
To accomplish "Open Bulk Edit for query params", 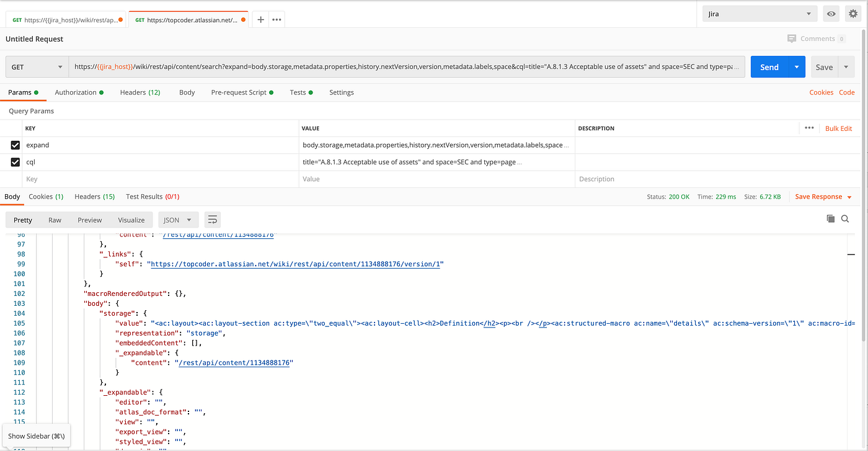I will (838, 128).
